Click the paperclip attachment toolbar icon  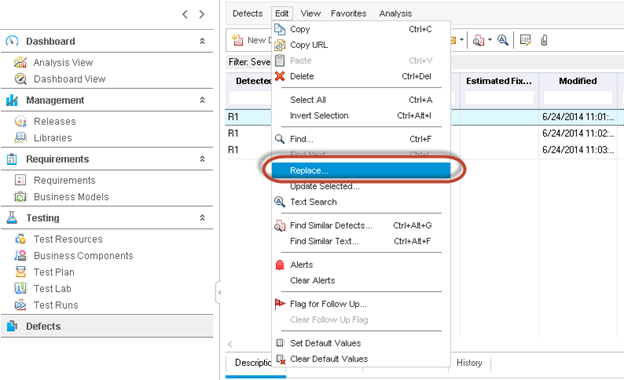click(x=544, y=40)
